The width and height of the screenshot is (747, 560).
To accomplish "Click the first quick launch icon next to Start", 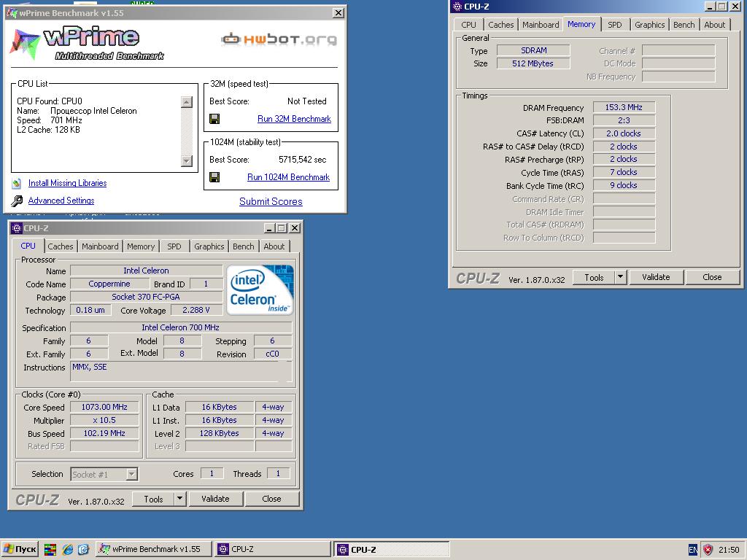I will (50, 550).
